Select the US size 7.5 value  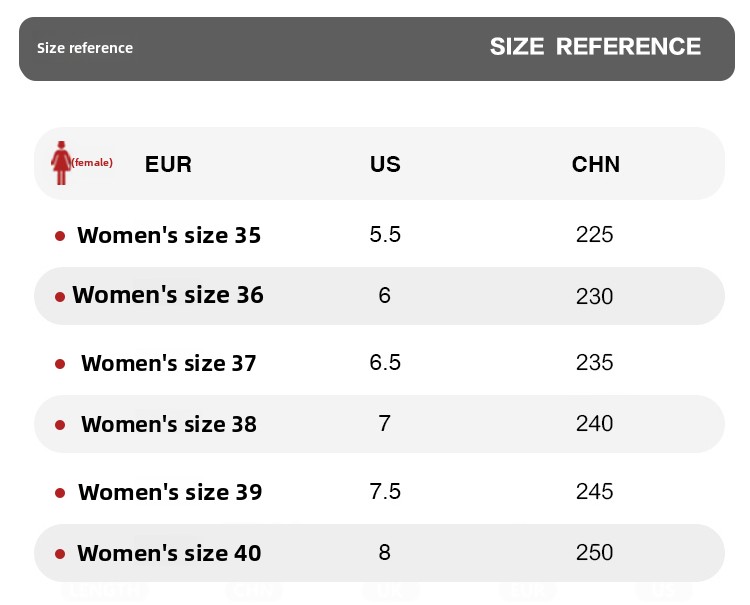point(385,491)
